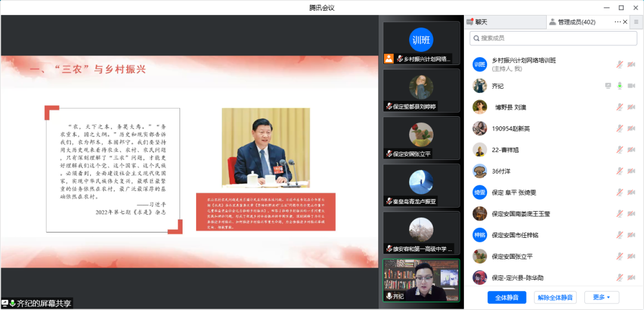Unmute the microphone of 190954赵新英

tap(620, 129)
